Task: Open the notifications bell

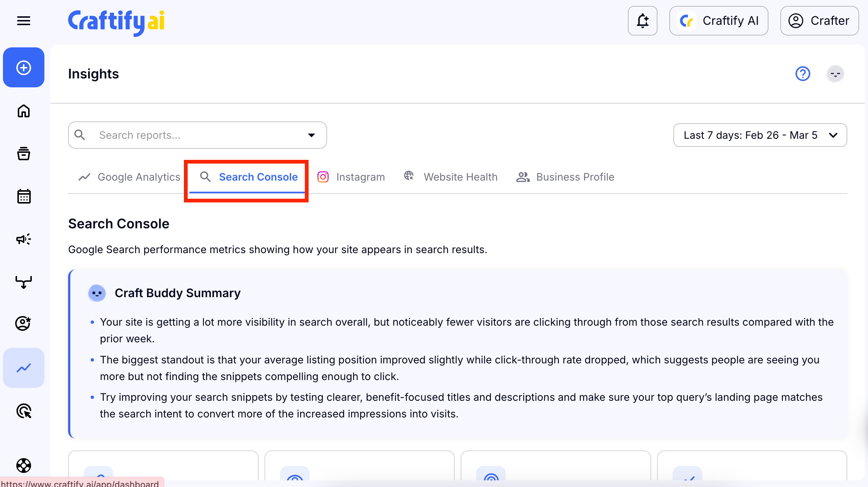Action: click(642, 21)
